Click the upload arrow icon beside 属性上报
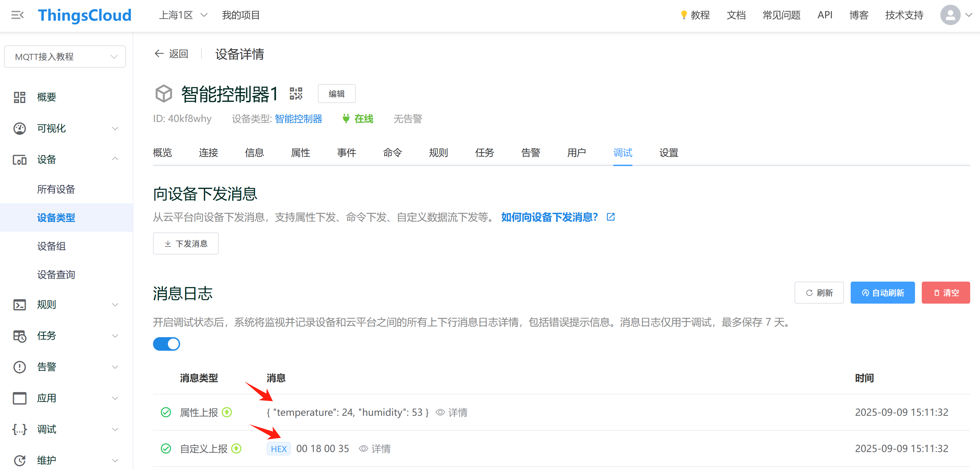The width and height of the screenshot is (980, 470). click(x=227, y=412)
